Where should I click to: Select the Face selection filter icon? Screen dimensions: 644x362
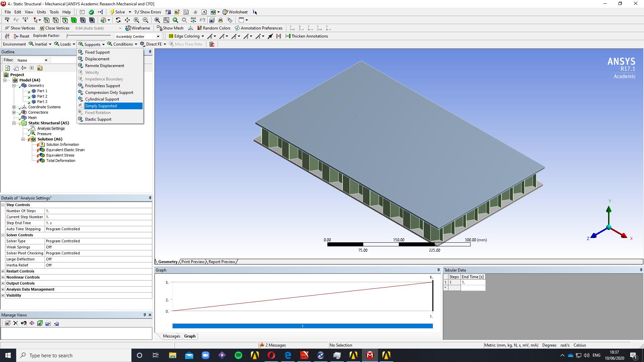click(65, 20)
